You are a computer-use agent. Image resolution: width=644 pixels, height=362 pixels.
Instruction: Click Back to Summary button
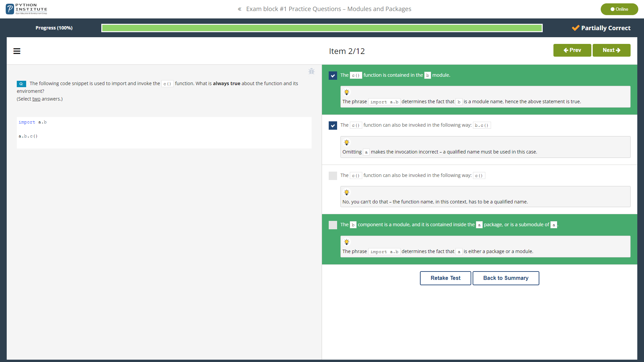(505, 278)
